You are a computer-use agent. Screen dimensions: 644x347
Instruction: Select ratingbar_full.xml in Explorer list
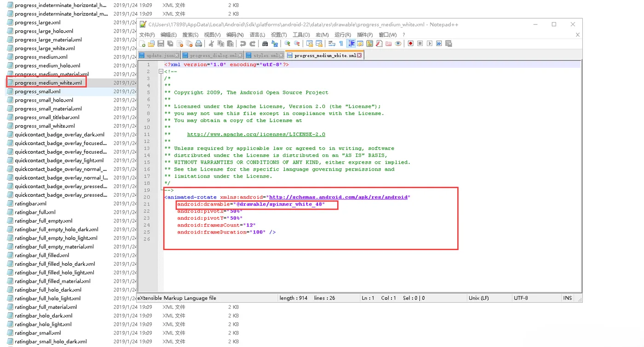[35, 212]
